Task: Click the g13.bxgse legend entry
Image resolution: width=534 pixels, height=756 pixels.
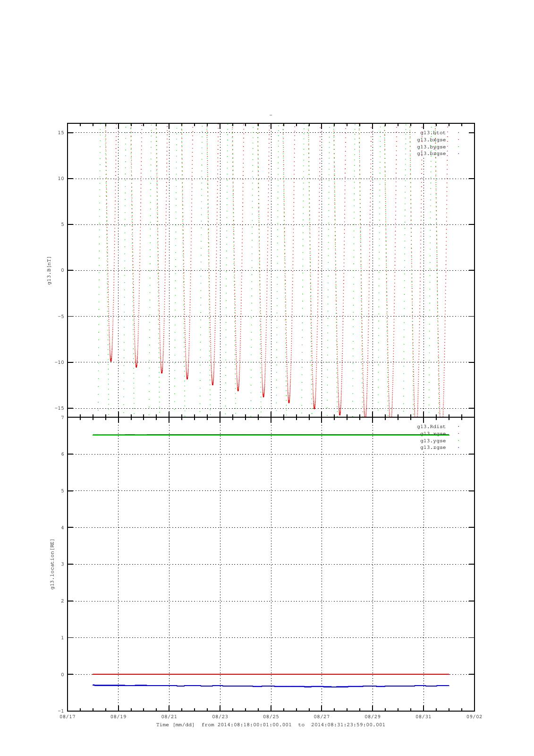Action: [432, 140]
